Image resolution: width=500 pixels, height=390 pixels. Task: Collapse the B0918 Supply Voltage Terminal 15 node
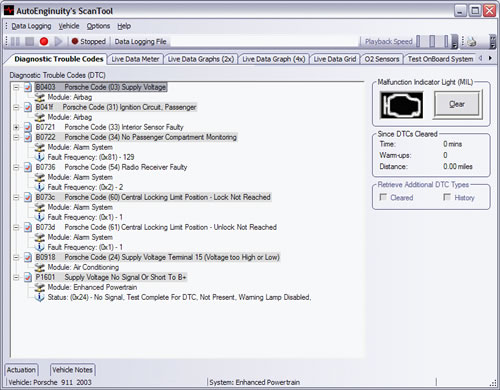16,257
